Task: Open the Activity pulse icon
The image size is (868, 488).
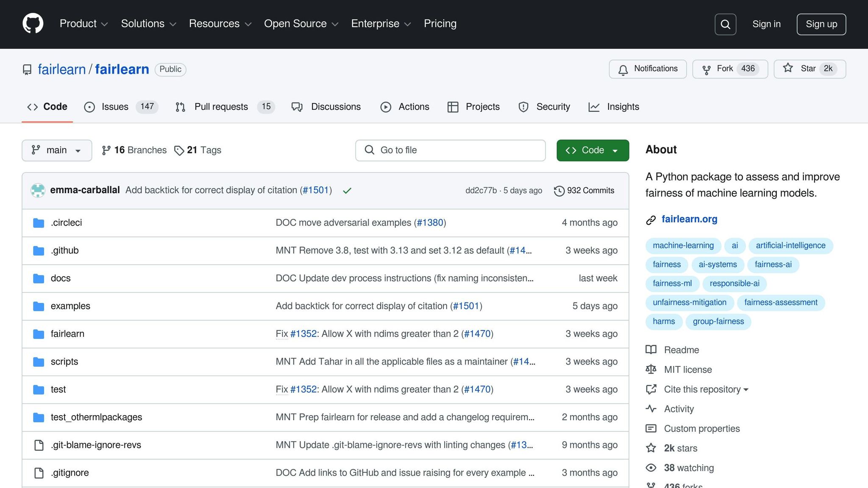Action: click(651, 409)
